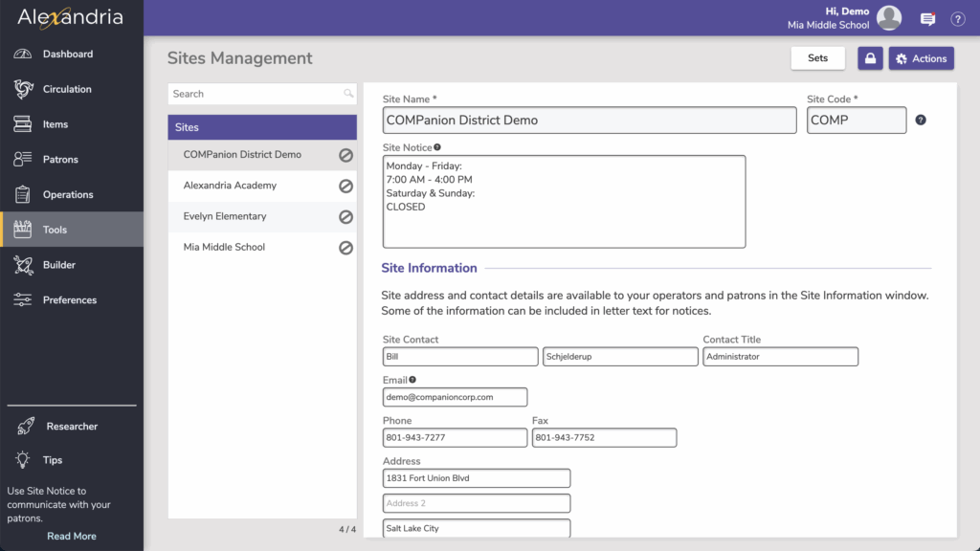The image size is (980, 551).
Task: Click the Address line one field
Action: click(477, 478)
